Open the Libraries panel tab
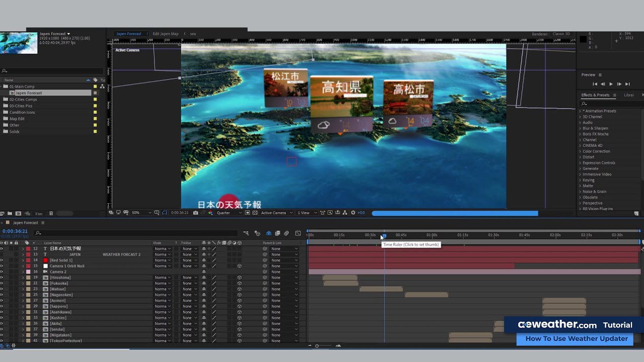This screenshot has height=362, width=644. (629, 95)
